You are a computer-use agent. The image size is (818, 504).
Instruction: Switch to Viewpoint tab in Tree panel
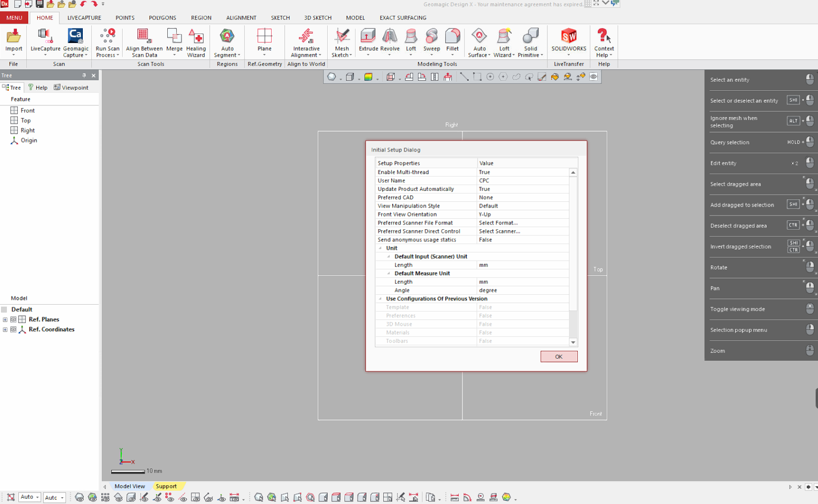click(x=71, y=88)
